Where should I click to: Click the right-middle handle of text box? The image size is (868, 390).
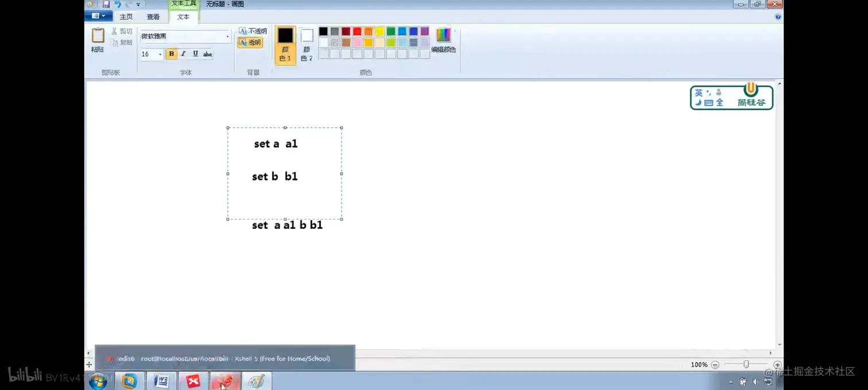point(342,173)
